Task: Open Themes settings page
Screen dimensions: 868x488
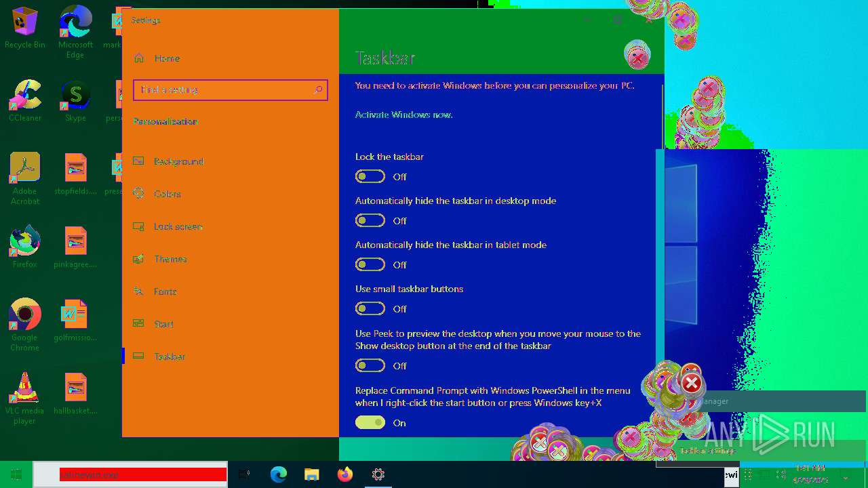Action: click(231, 259)
